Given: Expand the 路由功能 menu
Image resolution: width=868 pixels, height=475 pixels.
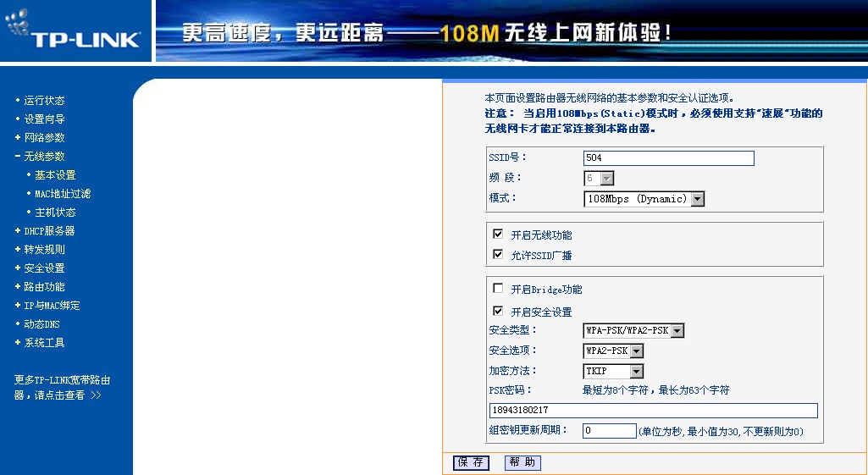Looking at the screenshot, I should (x=44, y=287).
